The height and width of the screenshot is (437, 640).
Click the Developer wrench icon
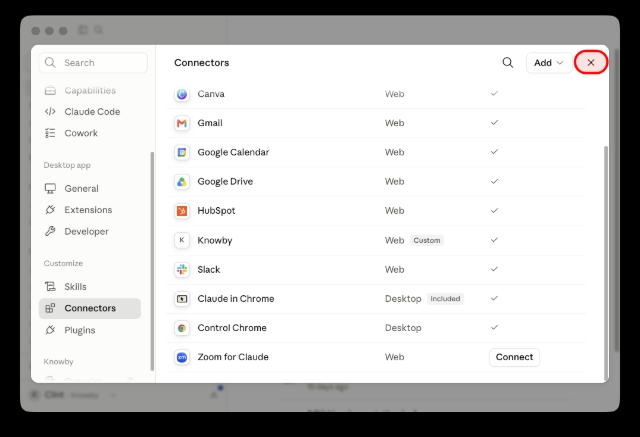point(50,231)
